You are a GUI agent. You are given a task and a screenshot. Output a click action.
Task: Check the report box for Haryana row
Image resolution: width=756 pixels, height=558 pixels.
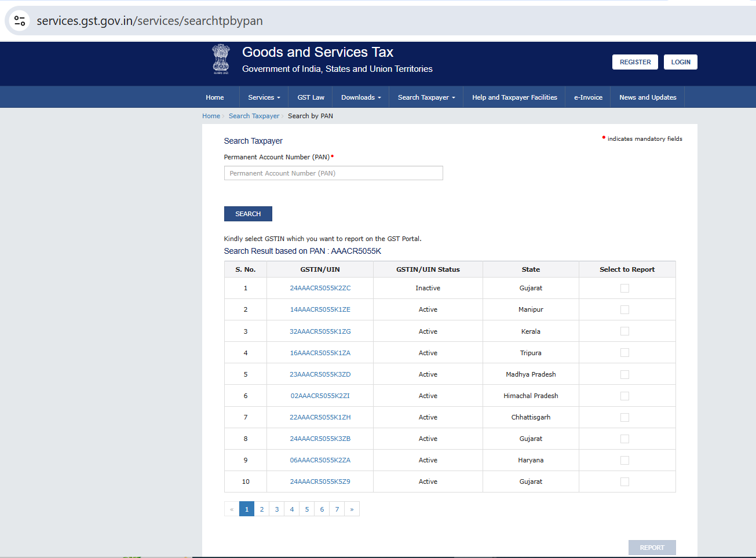coord(624,461)
